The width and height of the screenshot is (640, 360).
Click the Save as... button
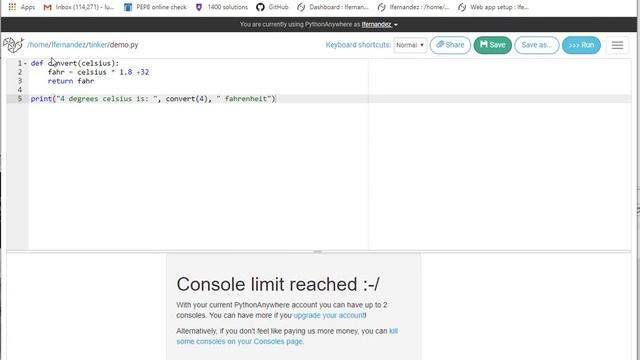coord(537,45)
